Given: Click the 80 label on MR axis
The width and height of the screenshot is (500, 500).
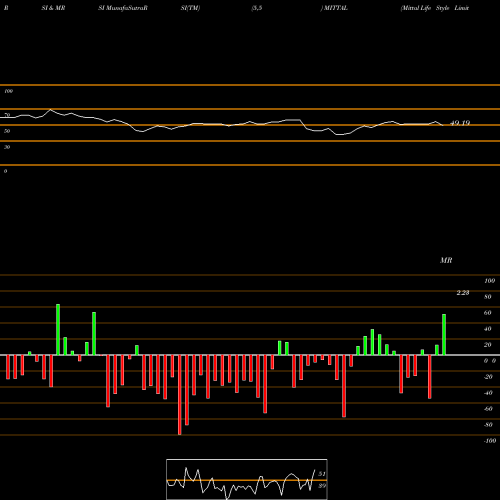Looking at the screenshot, I should coord(488,297).
